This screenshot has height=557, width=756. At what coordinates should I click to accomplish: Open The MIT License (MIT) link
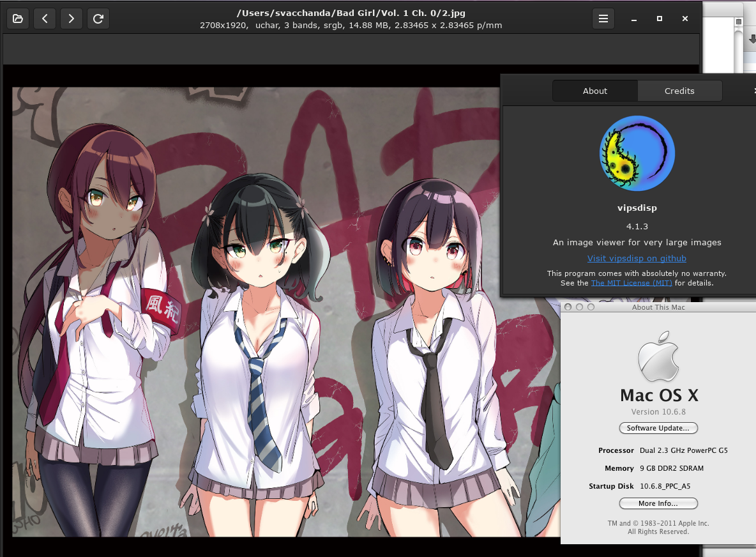[631, 283]
